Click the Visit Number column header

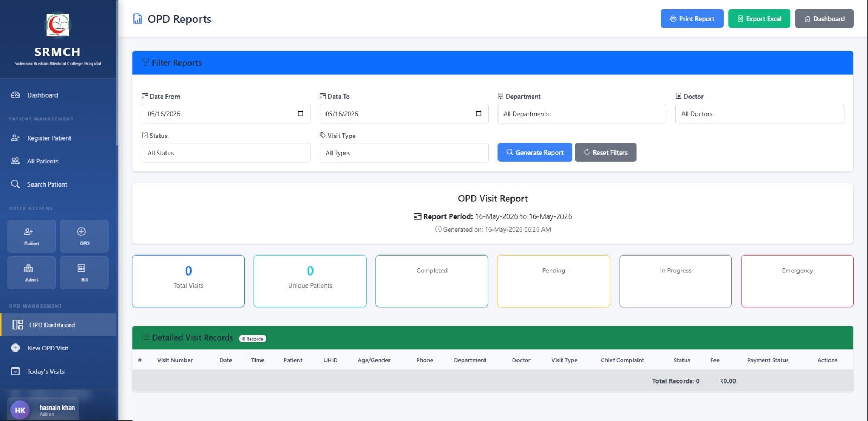click(x=175, y=360)
